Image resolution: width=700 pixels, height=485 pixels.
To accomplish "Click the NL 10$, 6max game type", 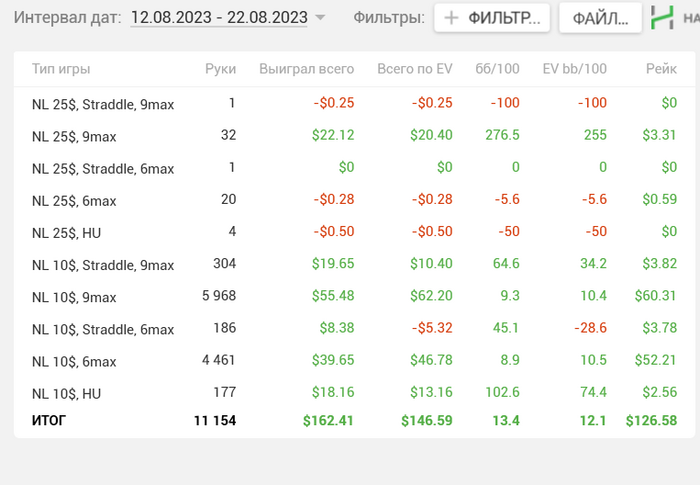I will pos(74,362).
